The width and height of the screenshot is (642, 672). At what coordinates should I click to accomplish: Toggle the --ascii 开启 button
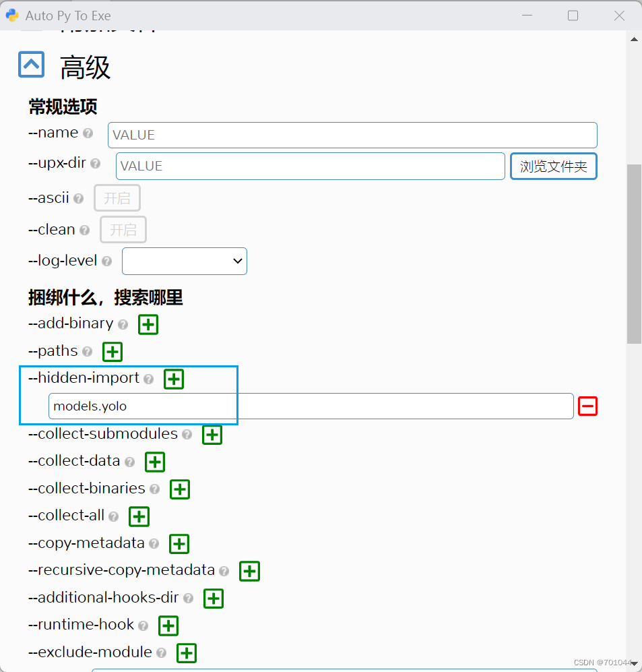(117, 198)
